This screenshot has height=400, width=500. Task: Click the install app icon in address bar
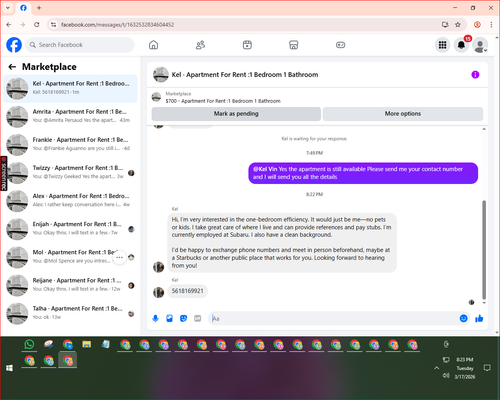445,25
